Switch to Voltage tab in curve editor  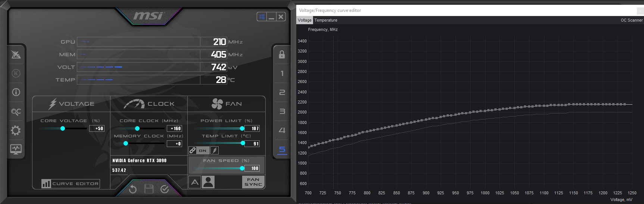[x=304, y=20]
